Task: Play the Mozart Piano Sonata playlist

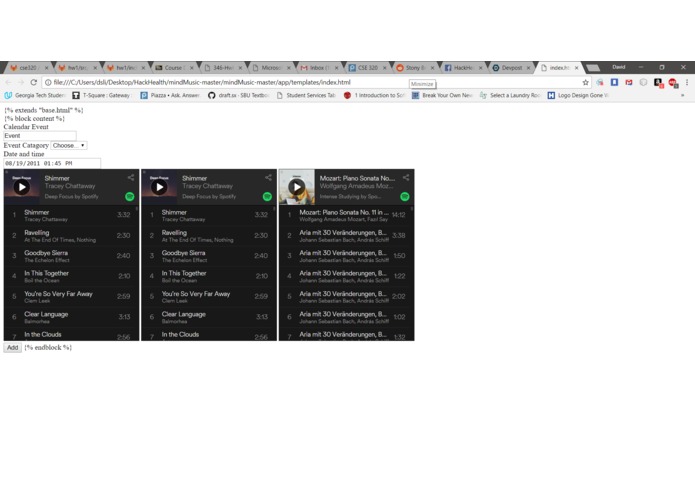Action: coord(297,187)
